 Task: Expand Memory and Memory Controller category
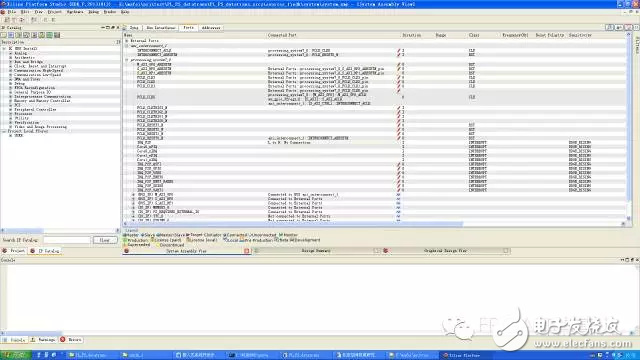coord(10,101)
